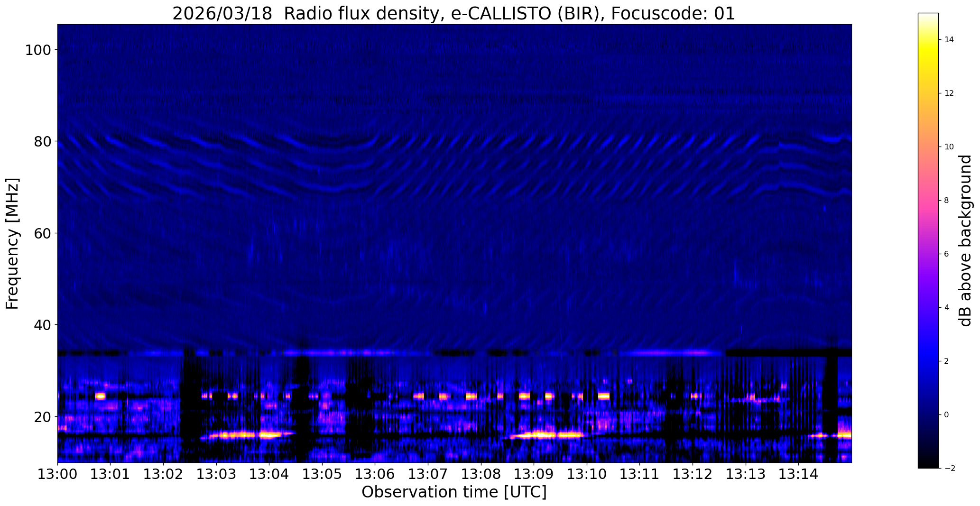Click the dB above background colorbar label

(965, 240)
